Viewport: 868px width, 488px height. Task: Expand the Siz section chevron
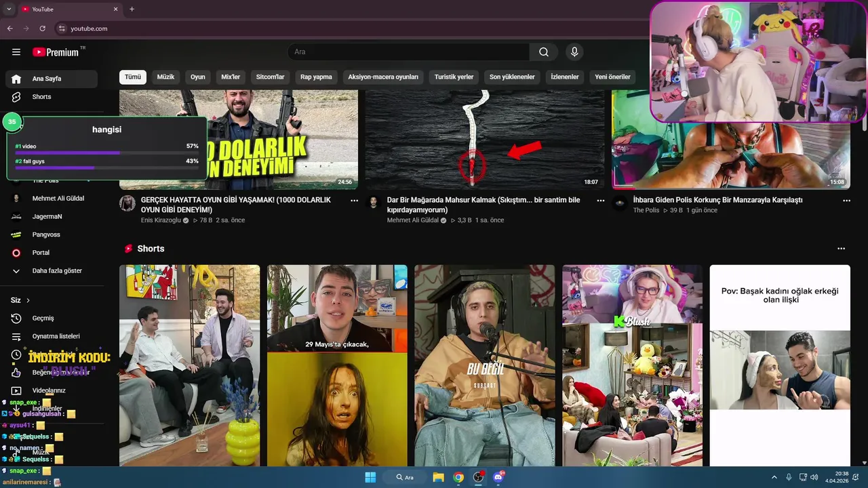(x=28, y=300)
